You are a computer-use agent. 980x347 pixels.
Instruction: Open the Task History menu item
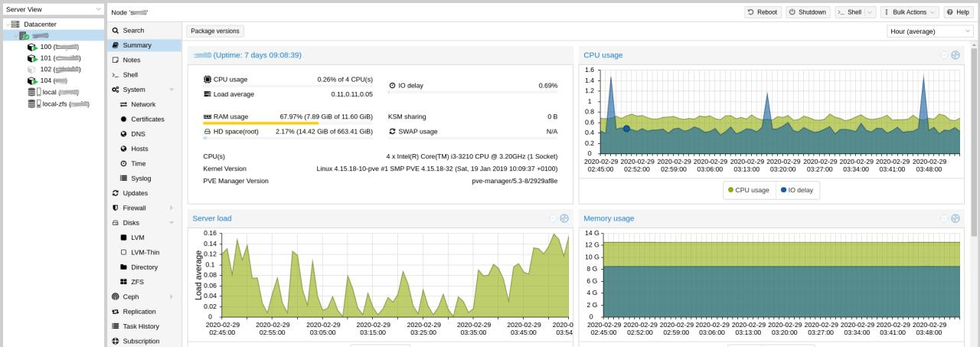(140, 326)
